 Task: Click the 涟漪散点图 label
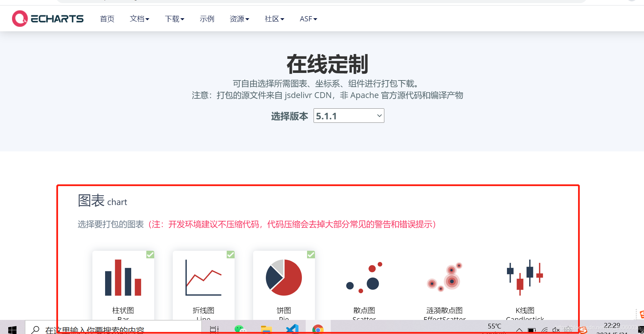click(x=444, y=310)
